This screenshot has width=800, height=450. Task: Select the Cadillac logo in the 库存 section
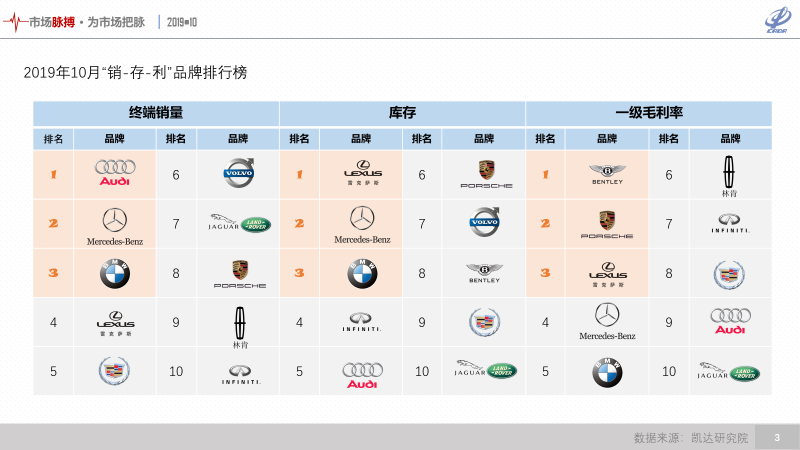pyautogui.click(x=485, y=321)
